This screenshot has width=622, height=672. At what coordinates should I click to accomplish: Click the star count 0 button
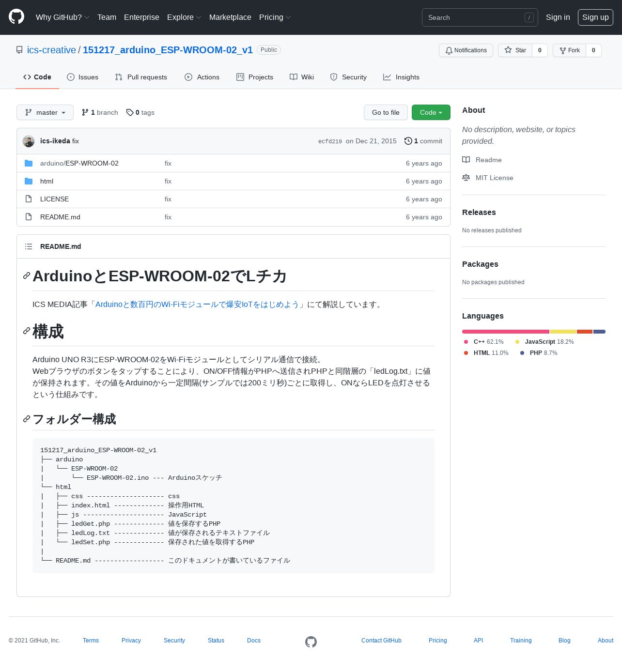(x=540, y=50)
